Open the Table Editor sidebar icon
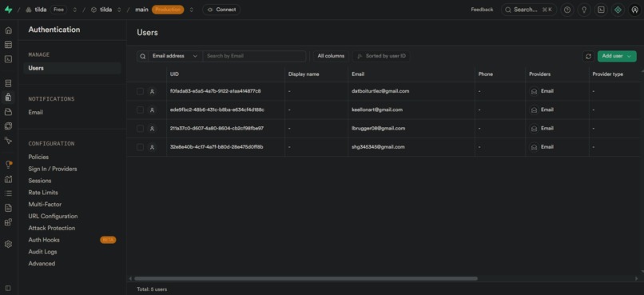This screenshot has width=644, height=295. [x=8, y=45]
